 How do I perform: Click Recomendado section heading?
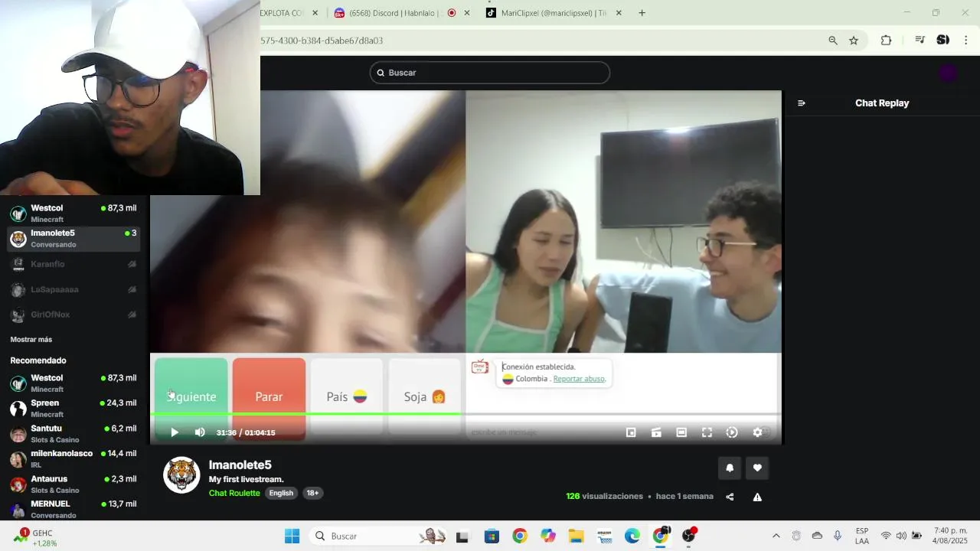(38, 360)
